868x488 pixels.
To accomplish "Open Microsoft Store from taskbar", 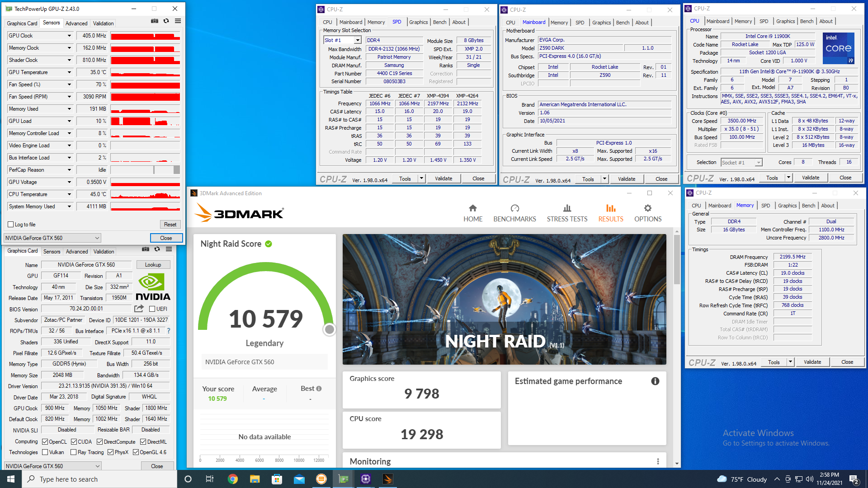I will click(277, 479).
